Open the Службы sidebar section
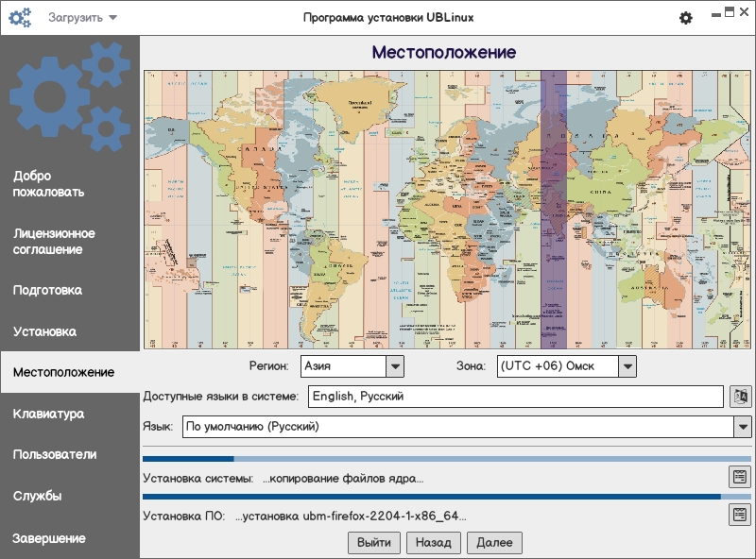Screen dimensions: 756x559 [x=38, y=496]
